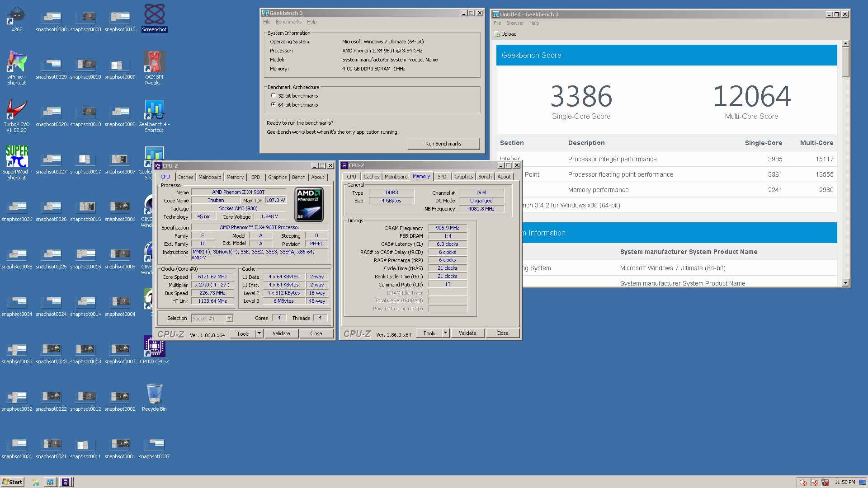Click the Upload icon in Geekbench results
This screenshot has height=488, width=868.
click(497, 34)
